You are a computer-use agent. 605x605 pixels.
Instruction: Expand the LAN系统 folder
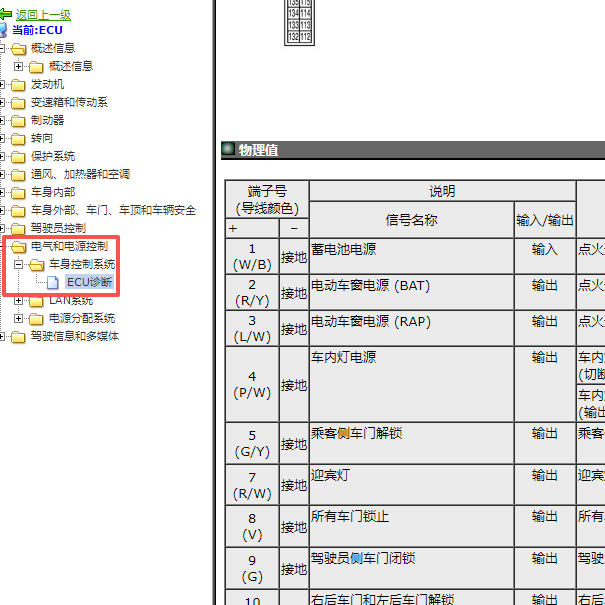18,301
